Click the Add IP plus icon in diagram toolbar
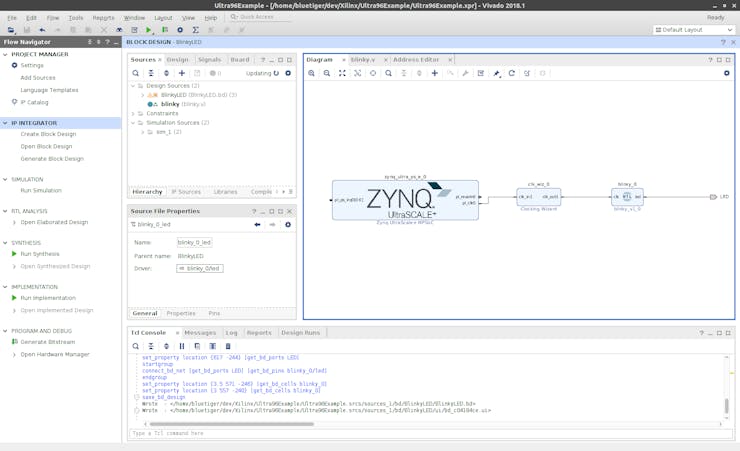This screenshot has height=451, width=740. point(435,73)
